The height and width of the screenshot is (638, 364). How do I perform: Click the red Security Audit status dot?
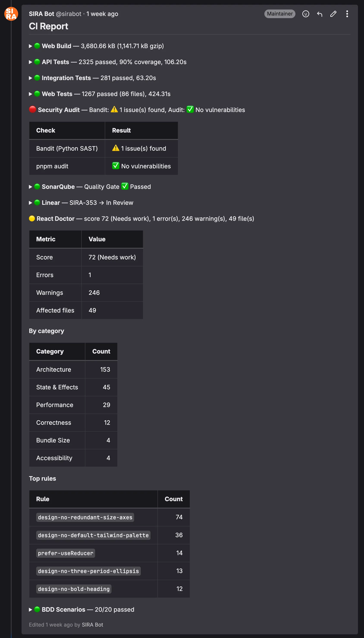[33, 109]
